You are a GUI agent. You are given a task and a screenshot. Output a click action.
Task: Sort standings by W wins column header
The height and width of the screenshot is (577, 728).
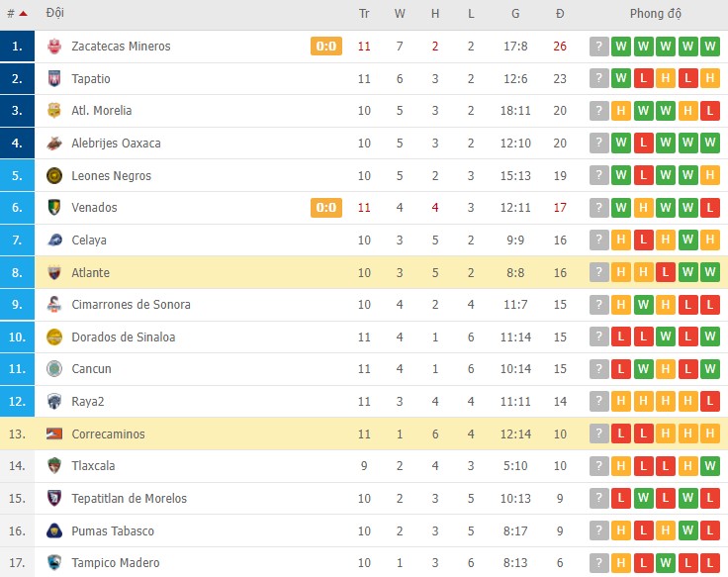coord(400,14)
